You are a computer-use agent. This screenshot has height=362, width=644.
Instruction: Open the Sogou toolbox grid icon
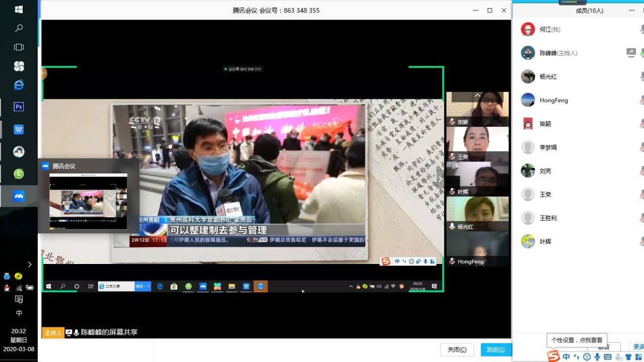[638, 356]
